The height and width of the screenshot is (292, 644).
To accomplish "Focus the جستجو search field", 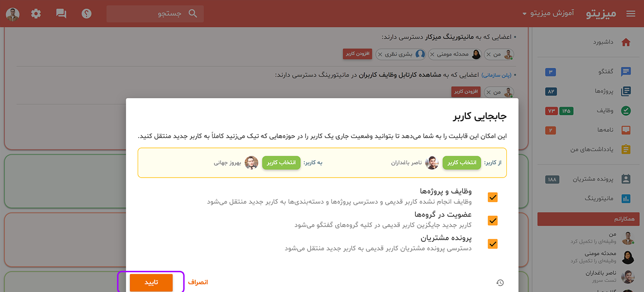I will (155, 14).
